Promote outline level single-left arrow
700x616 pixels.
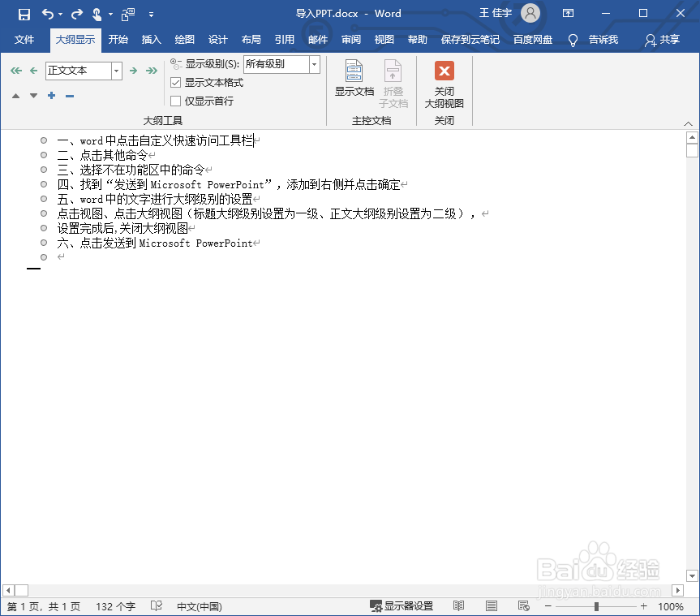[33, 71]
